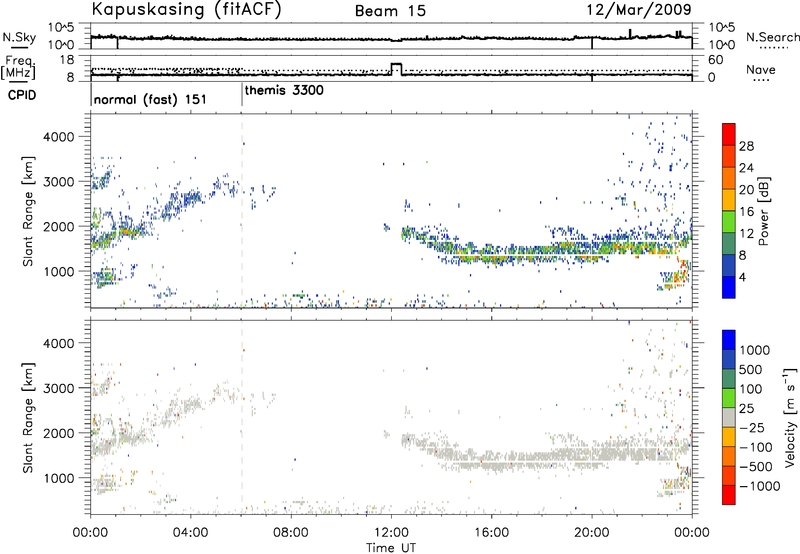800x554 pixels.
Task: Click the gray band in velocity colorbar
Action: click(x=729, y=417)
